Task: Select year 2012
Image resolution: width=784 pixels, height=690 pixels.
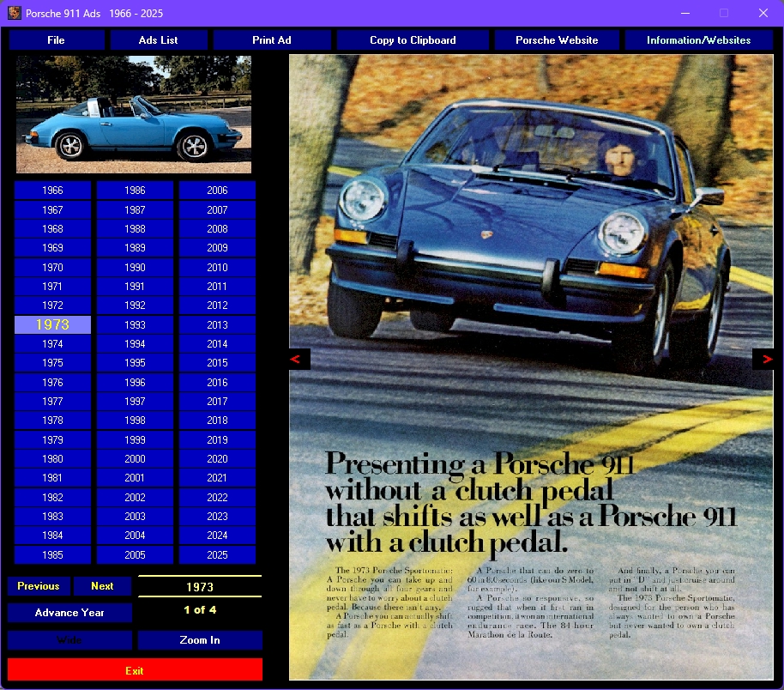Action: pos(218,306)
